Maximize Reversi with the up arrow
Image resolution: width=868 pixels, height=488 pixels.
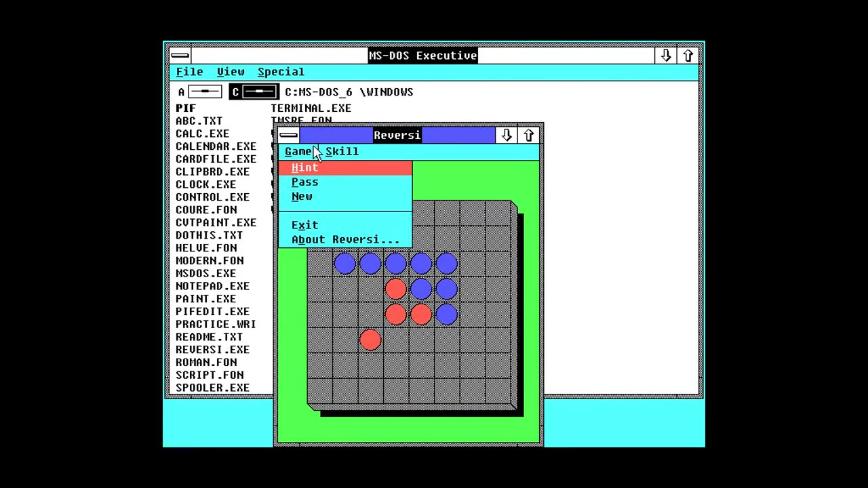pyautogui.click(x=528, y=135)
